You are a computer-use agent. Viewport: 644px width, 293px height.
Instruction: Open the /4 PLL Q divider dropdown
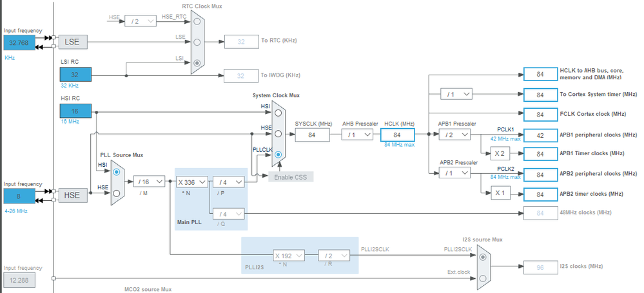[228, 214]
